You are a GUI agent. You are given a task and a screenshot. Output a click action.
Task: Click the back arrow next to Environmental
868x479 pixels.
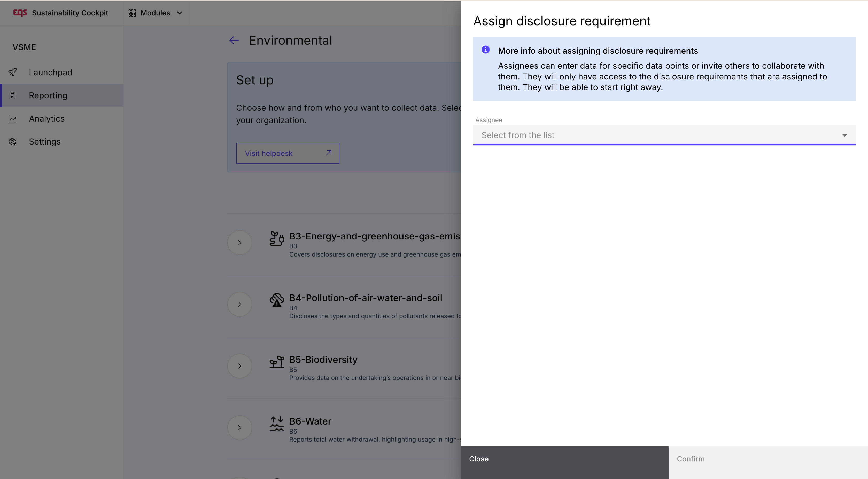coord(234,41)
